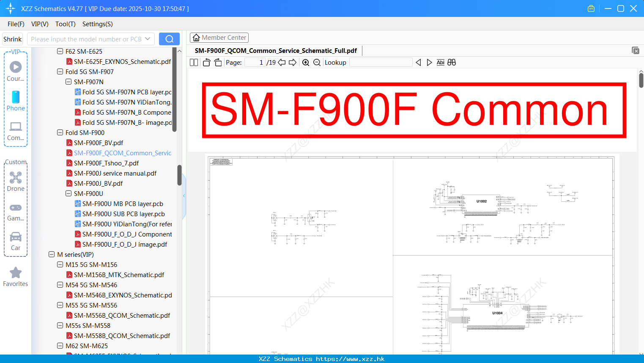Open SM-E625F_EXYNOS_Schematic.pdf
The height and width of the screenshot is (363, 644).
(x=122, y=62)
